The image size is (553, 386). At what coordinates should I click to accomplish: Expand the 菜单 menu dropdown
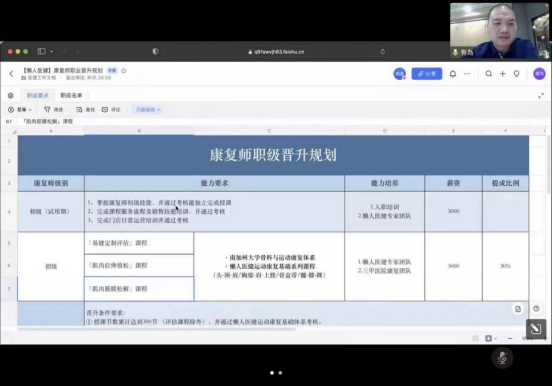20,110
